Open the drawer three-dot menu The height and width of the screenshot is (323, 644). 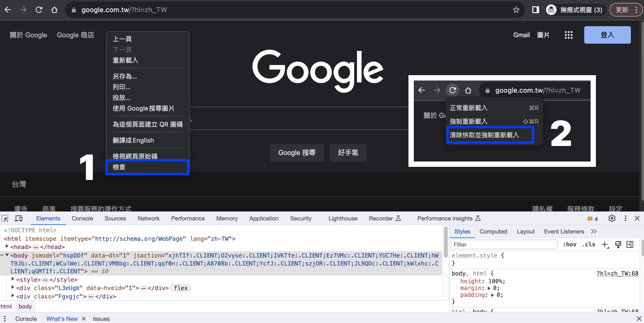(x=5, y=319)
